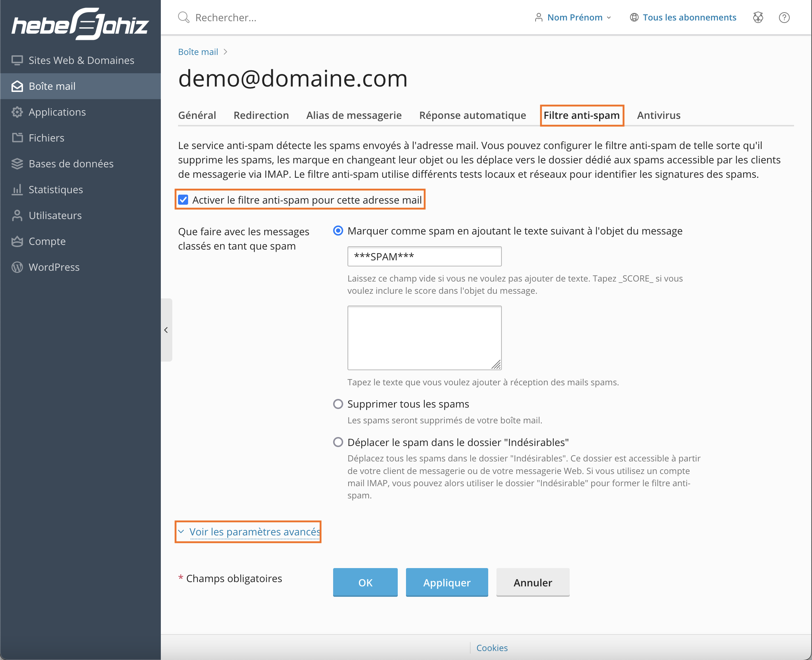Image resolution: width=812 pixels, height=660 pixels.
Task: Select the Filtre anti-spam tab
Action: coord(581,115)
